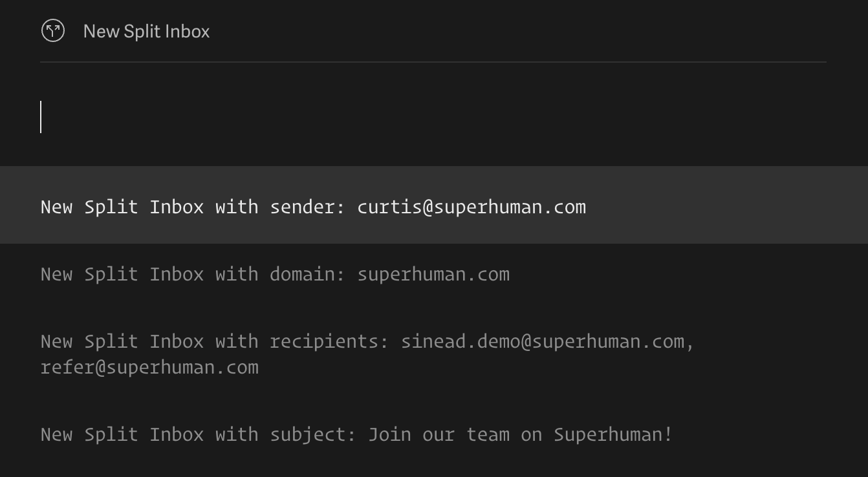Select New Split Inbox with sender option
868x477 pixels.
point(434,205)
